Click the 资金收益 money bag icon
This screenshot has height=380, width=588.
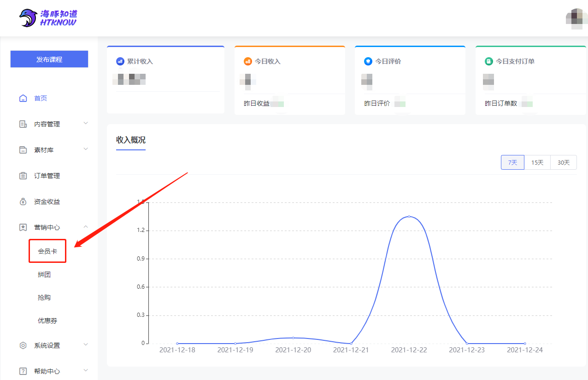pos(23,202)
